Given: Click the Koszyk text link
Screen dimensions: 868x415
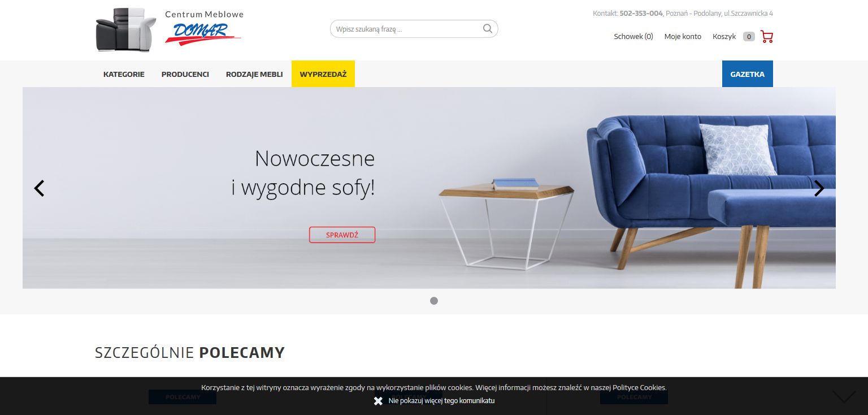Looking at the screenshot, I should point(724,37).
